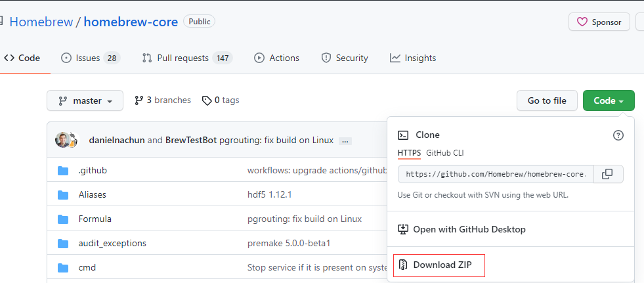
Task: Expand commit message ellipsis
Action: [x=345, y=141]
